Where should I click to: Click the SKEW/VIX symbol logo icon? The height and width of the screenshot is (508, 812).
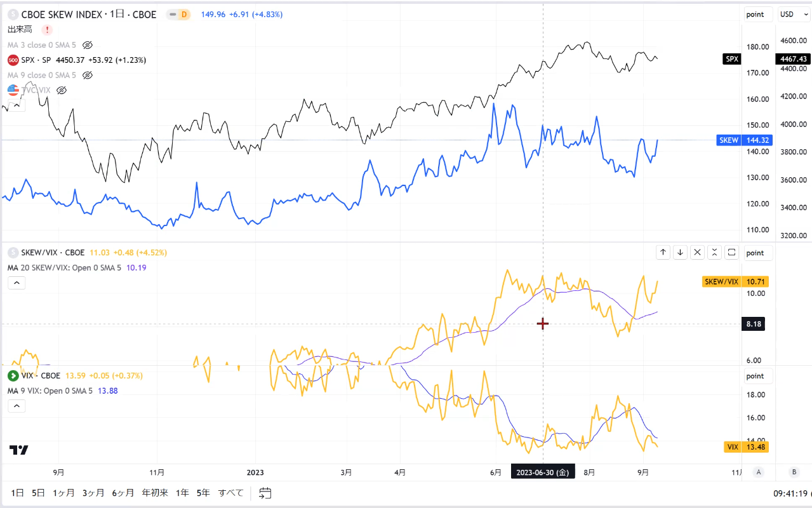click(x=13, y=252)
